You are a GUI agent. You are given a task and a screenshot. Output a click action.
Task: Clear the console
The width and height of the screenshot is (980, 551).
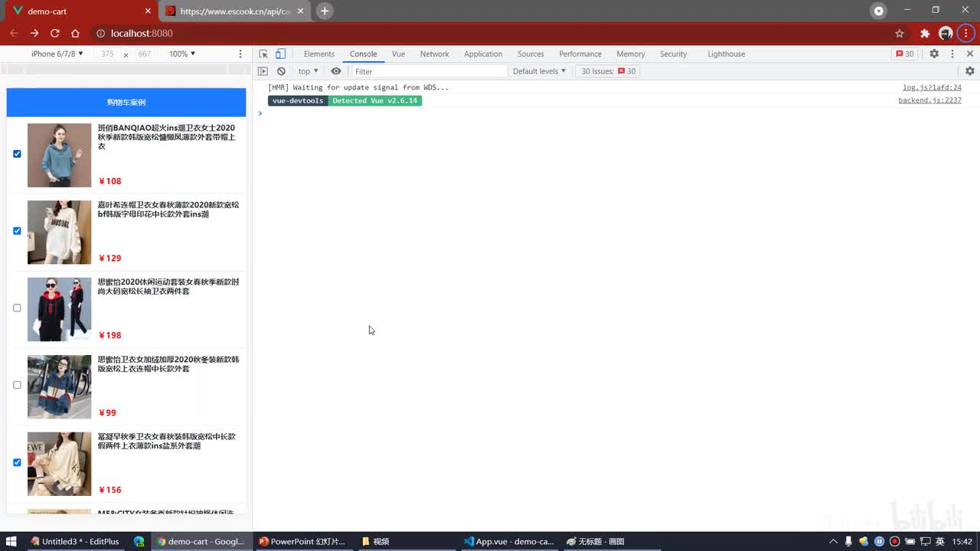pyautogui.click(x=281, y=71)
